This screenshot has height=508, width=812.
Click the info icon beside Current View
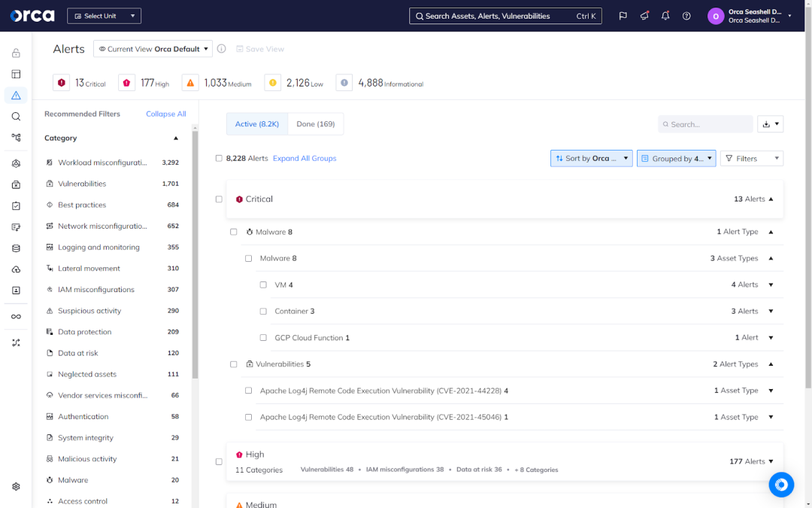[222, 49]
